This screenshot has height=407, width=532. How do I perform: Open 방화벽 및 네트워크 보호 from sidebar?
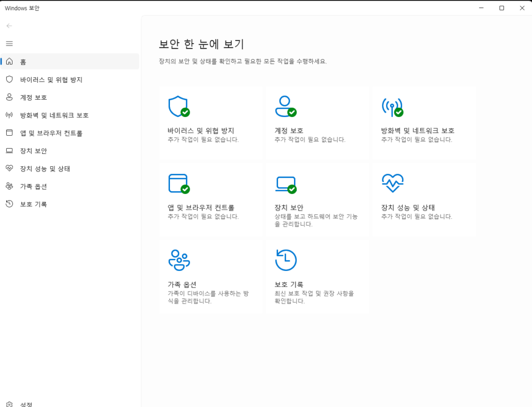(x=70, y=115)
